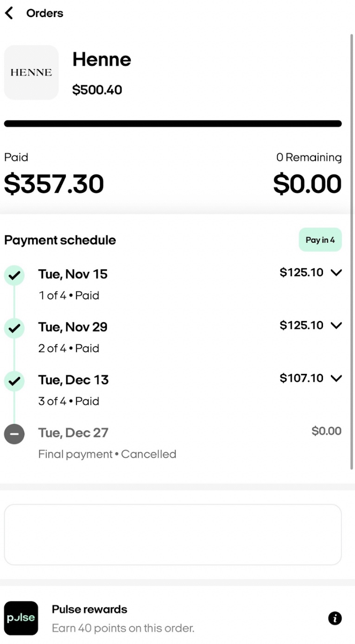Expand the Nov 29 $125.10 payment
Image resolution: width=355 pixels, height=644 pixels.
336,325
